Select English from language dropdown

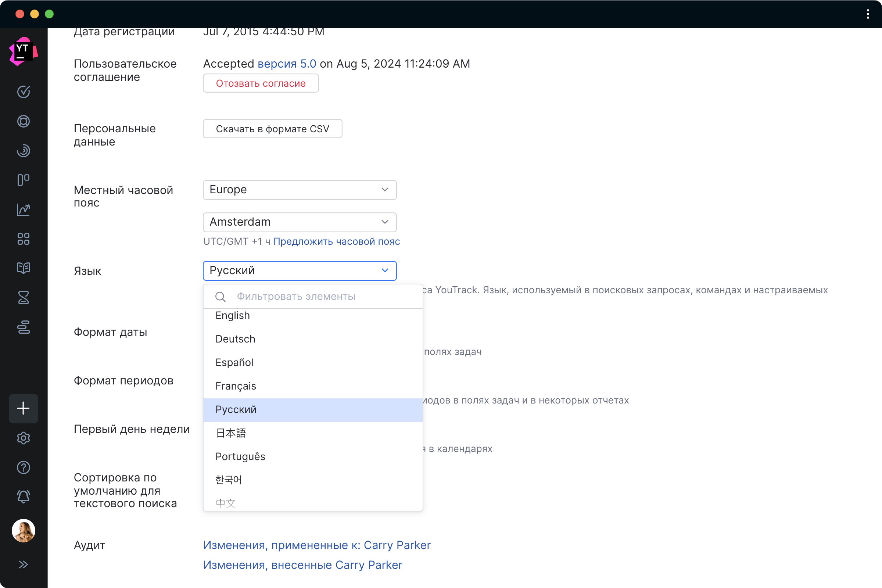pos(232,316)
